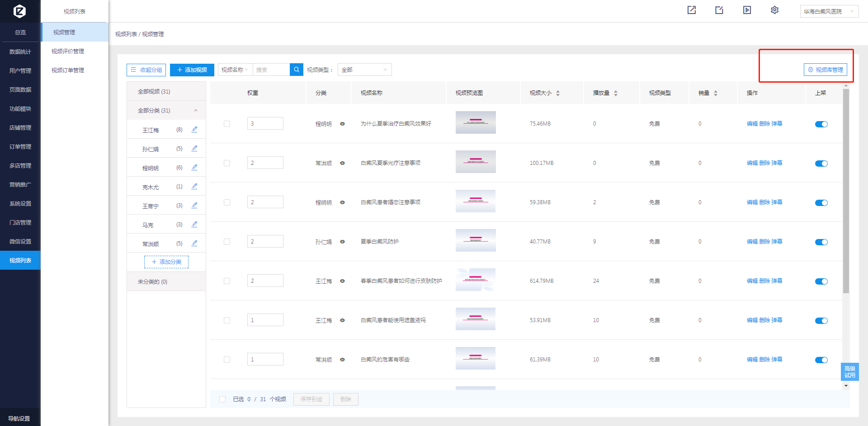Open the 视频类型 dropdown showing 全部

(364, 70)
